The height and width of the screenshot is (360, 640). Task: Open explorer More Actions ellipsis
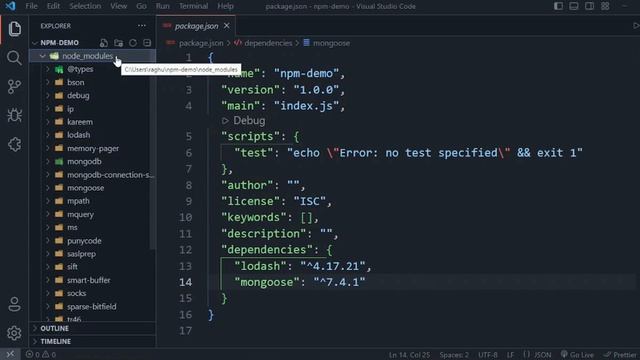tap(142, 26)
